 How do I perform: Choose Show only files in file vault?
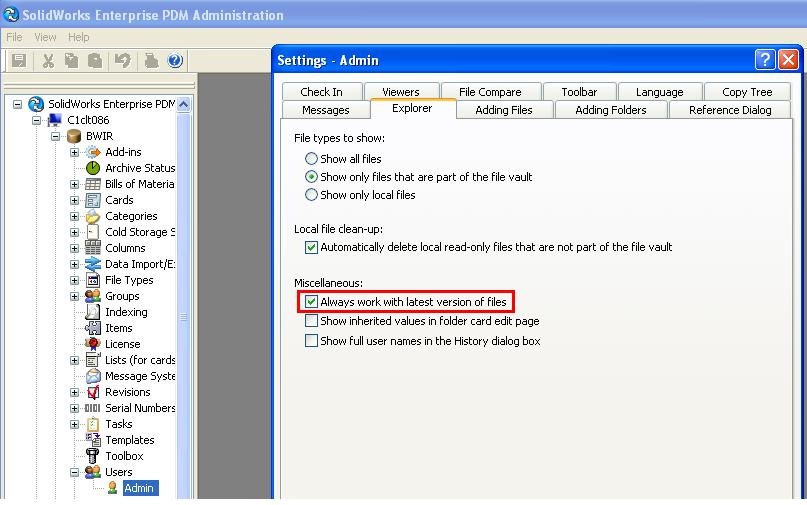[x=311, y=177]
